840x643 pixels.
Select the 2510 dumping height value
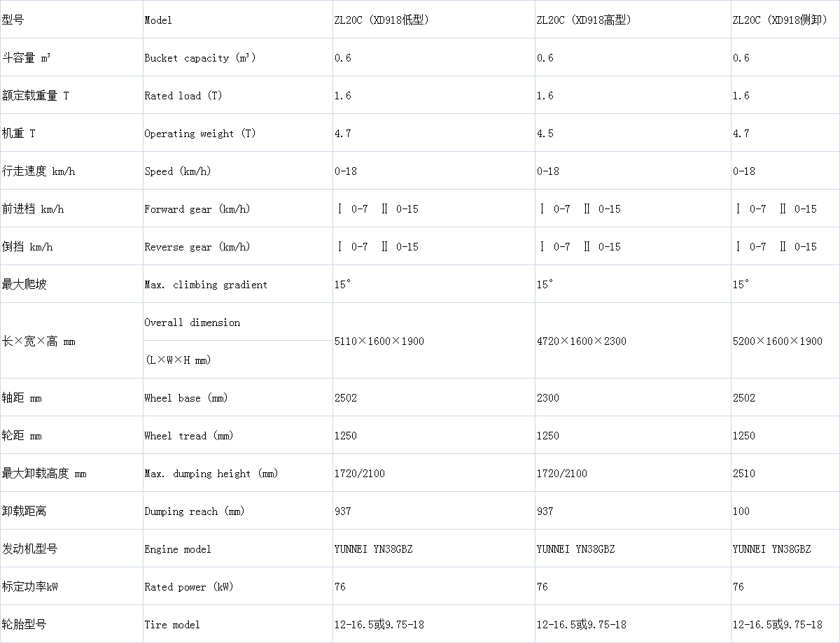tap(744, 474)
